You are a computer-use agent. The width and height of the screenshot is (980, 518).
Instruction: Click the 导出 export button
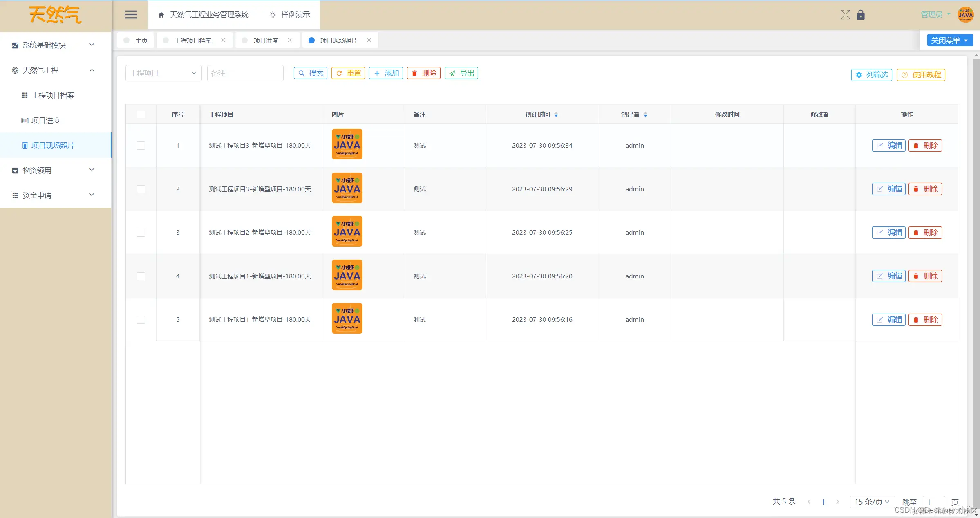point(461,73)
